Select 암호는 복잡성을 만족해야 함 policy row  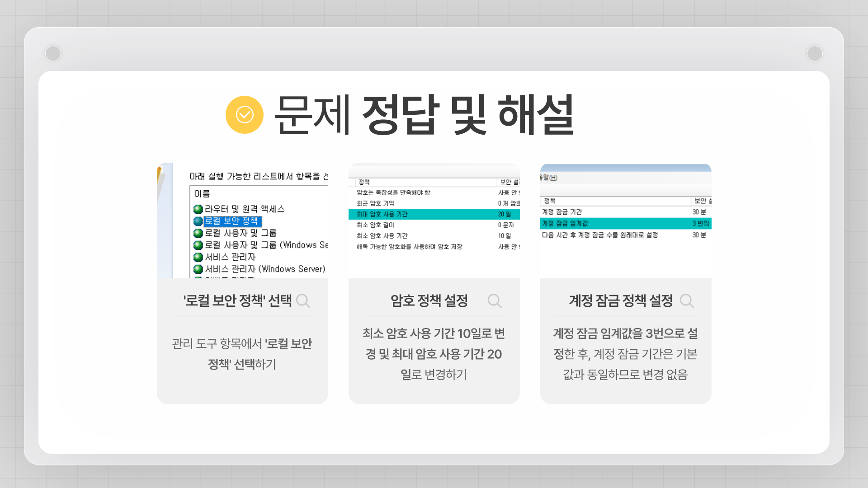click(x=393, y=192)
